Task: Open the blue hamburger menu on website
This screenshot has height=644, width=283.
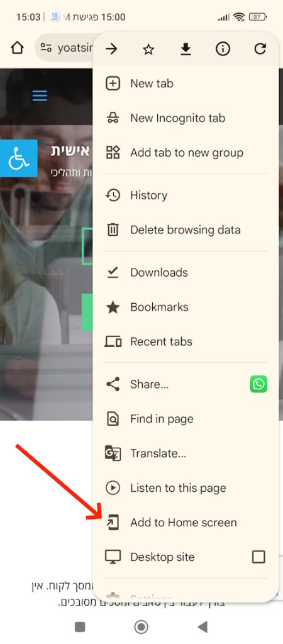Action: tap(40, 96)
